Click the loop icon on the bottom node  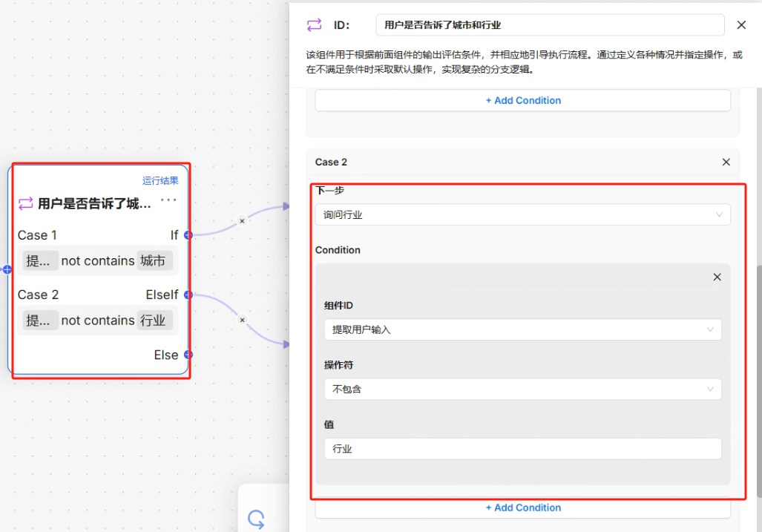(x=257, y=519)
